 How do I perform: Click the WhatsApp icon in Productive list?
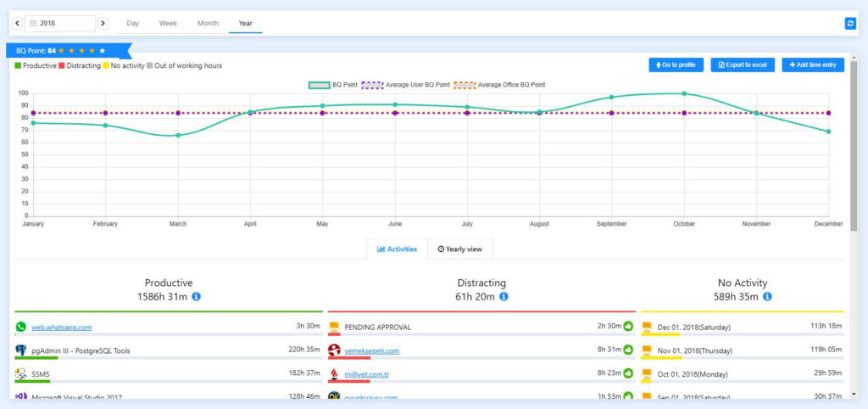[x=21, y=327]
